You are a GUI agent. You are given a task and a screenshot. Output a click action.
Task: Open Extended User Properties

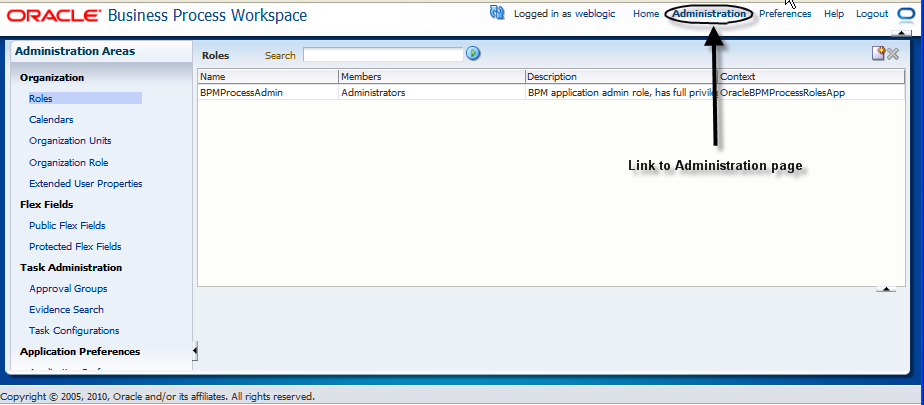[85, 184]
